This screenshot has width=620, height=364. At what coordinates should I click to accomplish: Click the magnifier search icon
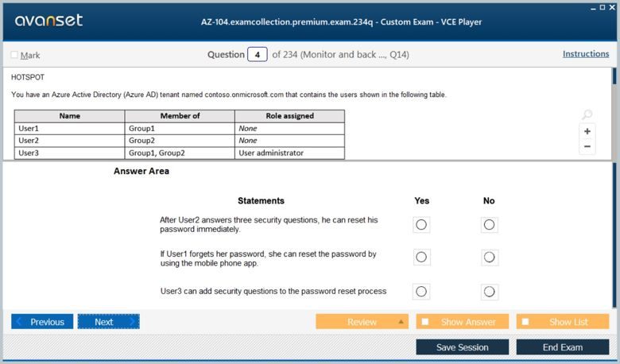click(587, 115)
